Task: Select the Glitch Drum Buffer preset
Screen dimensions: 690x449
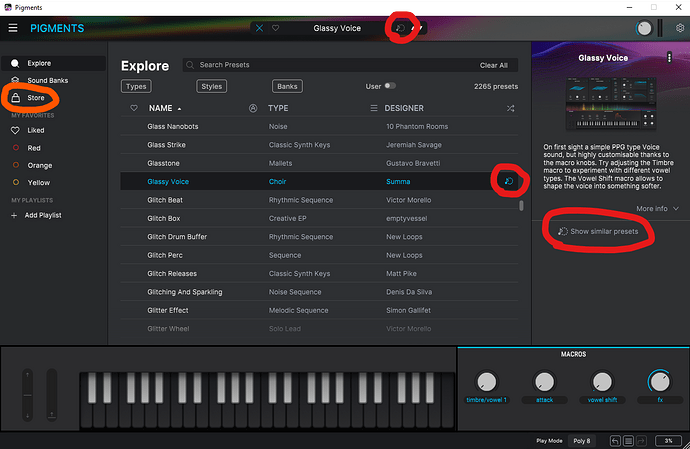Action: [x=319, y=237]
